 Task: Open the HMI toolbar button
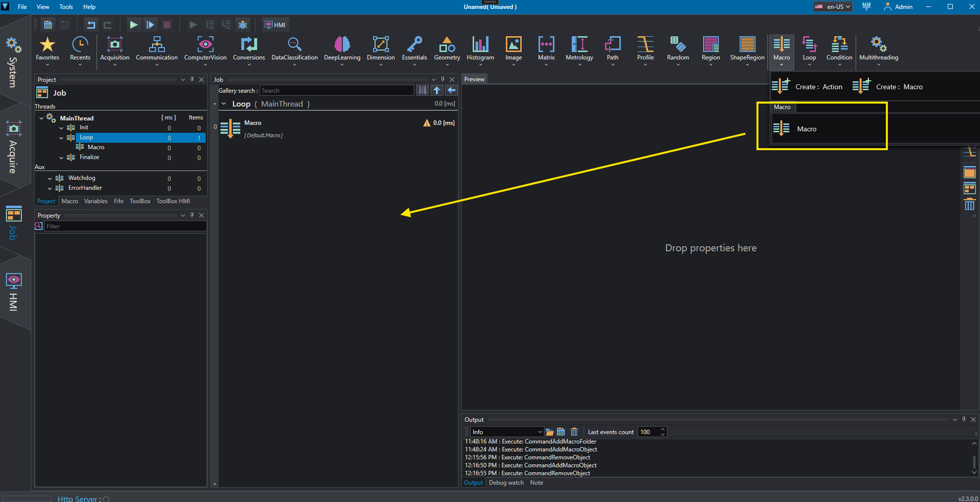pyautogui.click(x=275, y=25)
